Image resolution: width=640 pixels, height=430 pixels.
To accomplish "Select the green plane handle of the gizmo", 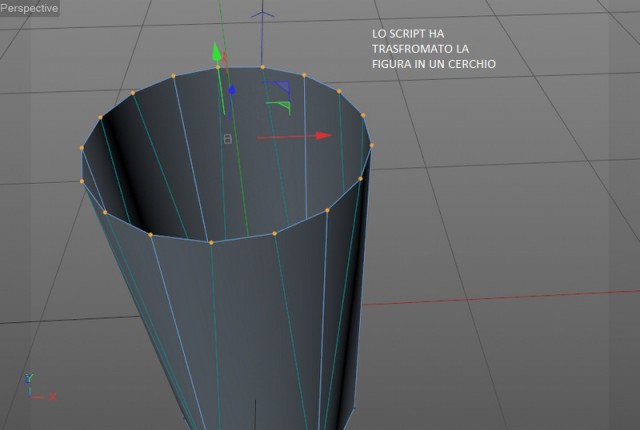I will coord(280,107).
